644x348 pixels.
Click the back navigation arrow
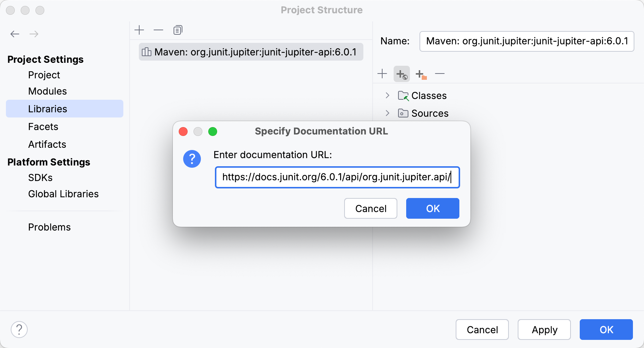coord(15,34)
